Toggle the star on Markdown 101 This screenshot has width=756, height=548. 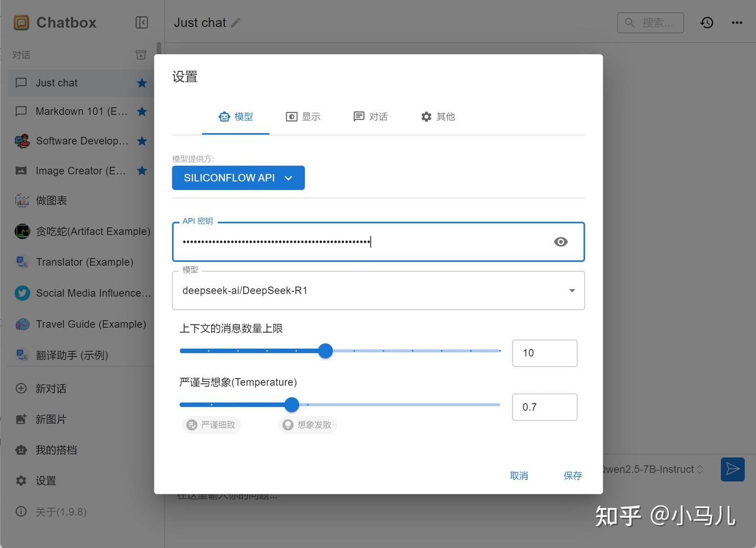point(142,111)
